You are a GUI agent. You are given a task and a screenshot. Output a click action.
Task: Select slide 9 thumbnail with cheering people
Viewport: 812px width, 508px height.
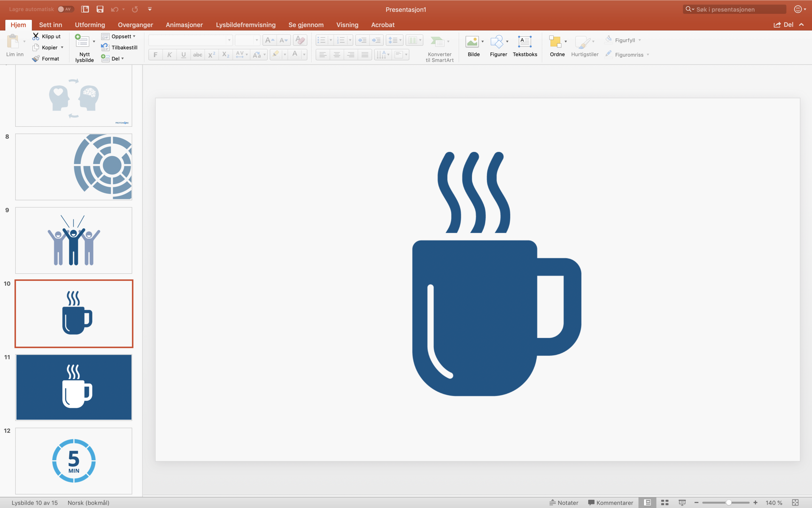(x=73, y=240)
